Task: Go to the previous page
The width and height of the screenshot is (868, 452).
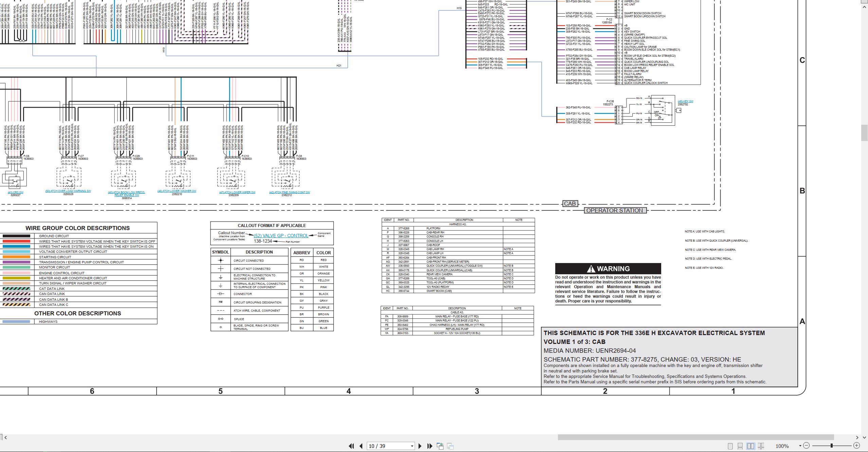Action: [x=361, y=446]
